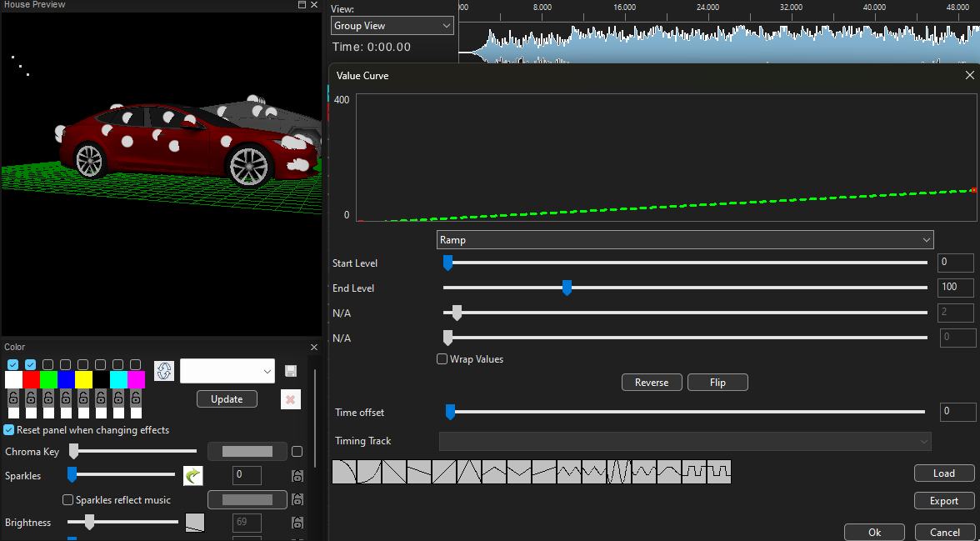The image size is (980, 541).
Task: Open the Group View dropdown
Action: (x=392, y=26)
